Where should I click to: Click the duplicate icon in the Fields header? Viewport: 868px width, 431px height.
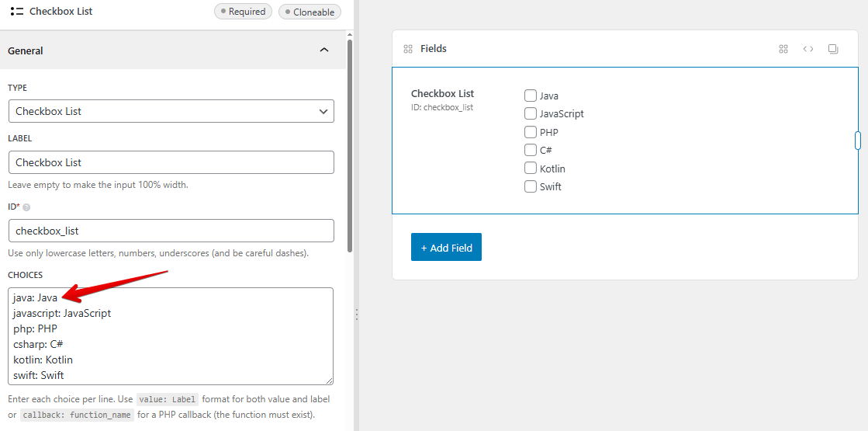(833, 49)
